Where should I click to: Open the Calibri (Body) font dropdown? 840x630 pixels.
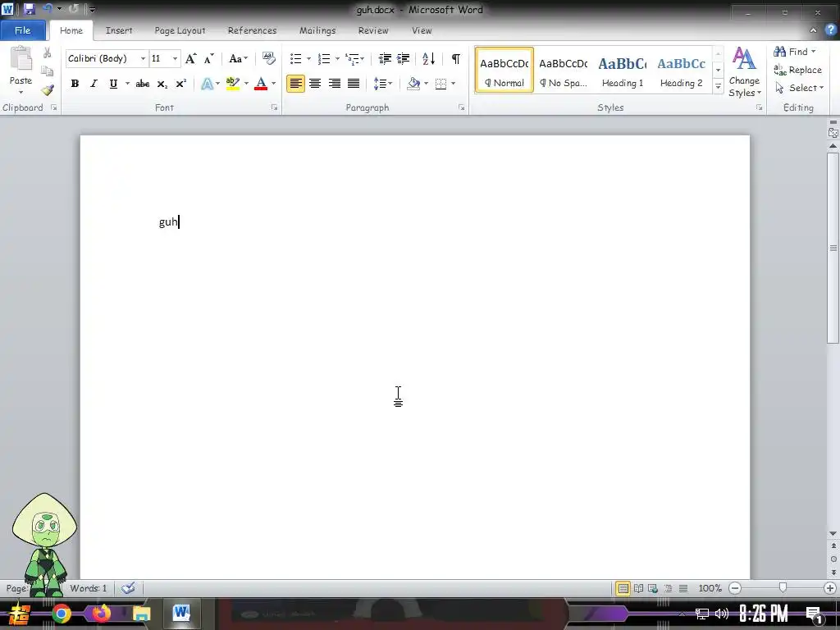pyautogui.click(x=143, y=58)
